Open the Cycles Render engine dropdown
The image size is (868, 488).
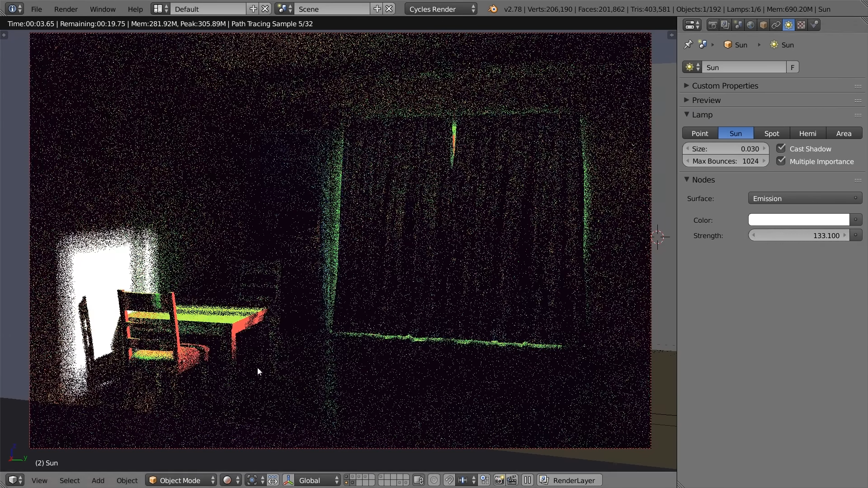pos(441,9)
